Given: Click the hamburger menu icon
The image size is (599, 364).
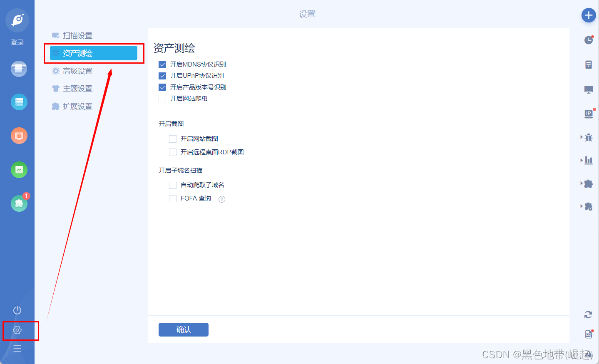Looking at the screenshot, I should tap(17, 349).
